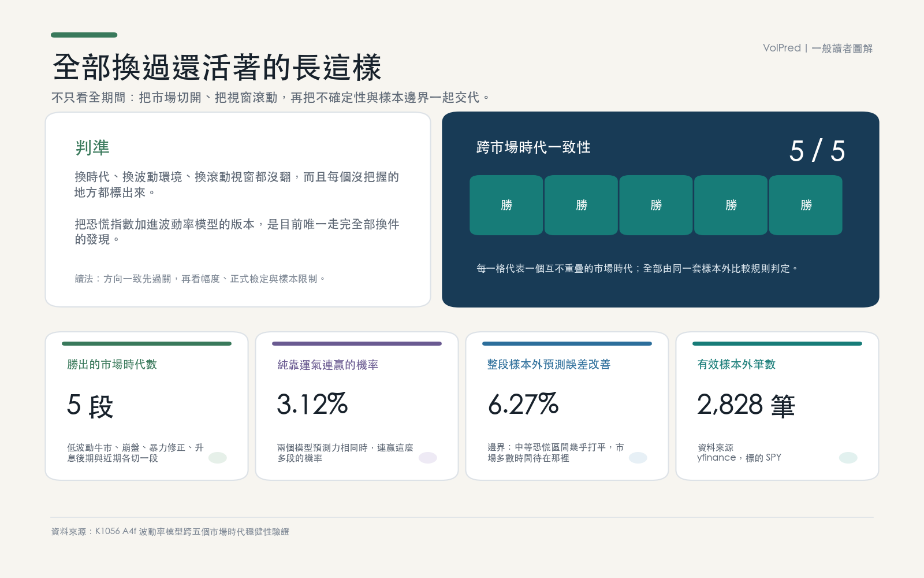
Task: Select the description starting 低波動牛市、崩盤
Action: tap(136, 453)
